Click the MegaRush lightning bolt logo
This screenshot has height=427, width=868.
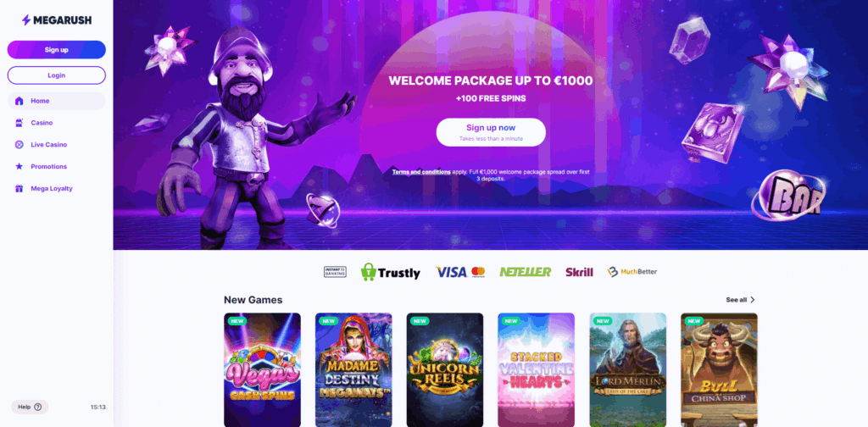click(26, 20)
